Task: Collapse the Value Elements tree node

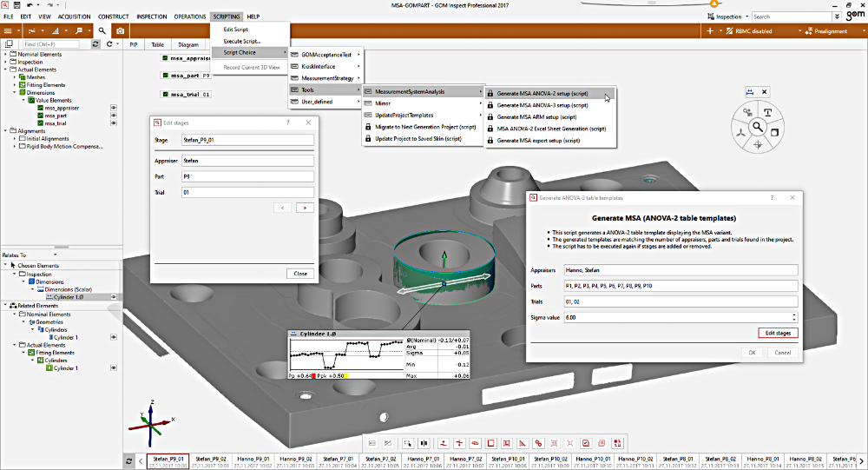Action: [23, 100]
